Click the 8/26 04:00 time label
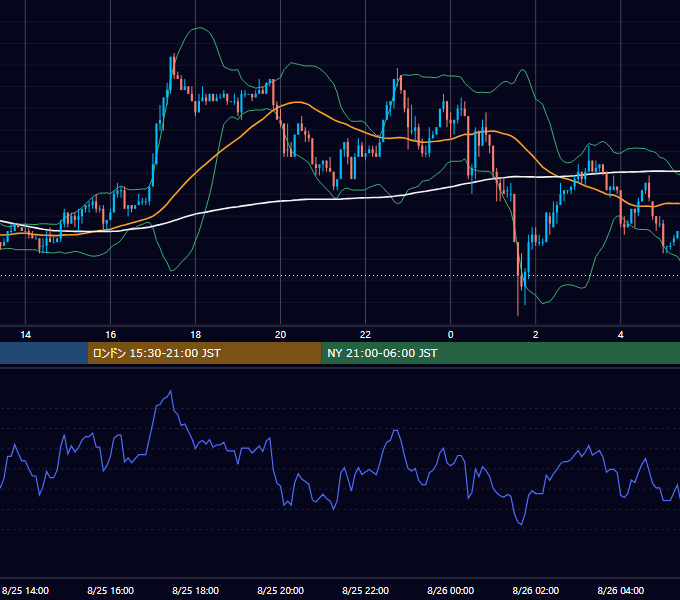The width and height of the screenshot is (680, 600). pos(621,590)
